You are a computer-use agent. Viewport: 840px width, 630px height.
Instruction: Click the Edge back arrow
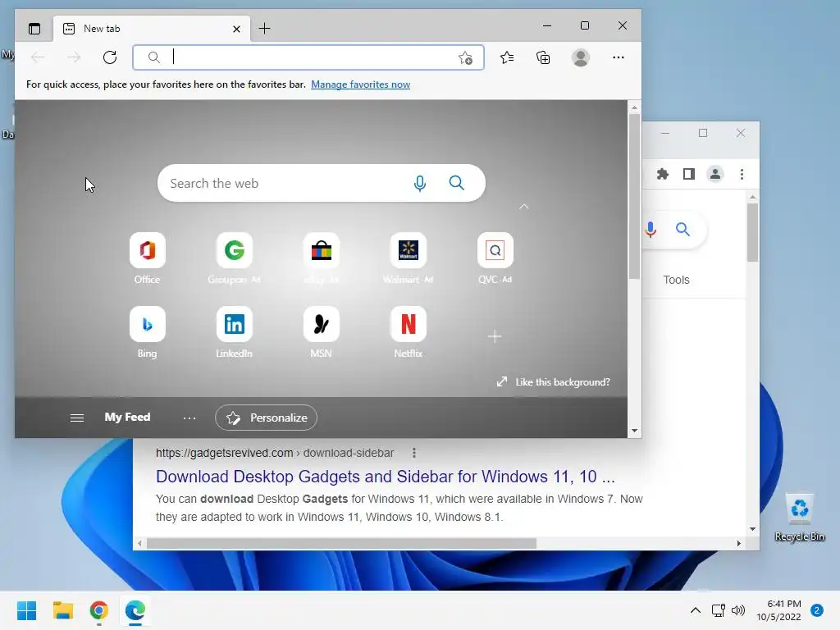(x=38, y=57)
